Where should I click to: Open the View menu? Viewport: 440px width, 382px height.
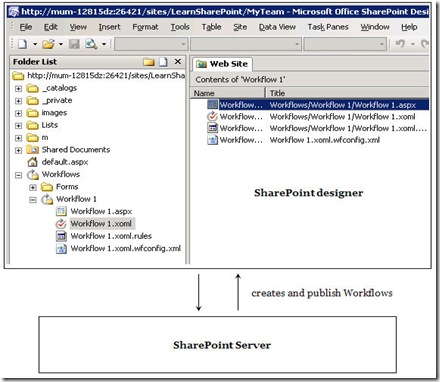pyautogui.click(x=78, y=27)
